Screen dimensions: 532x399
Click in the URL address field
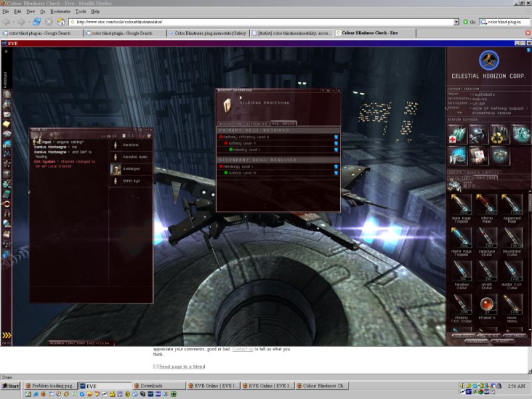click(x=261, y=22)
